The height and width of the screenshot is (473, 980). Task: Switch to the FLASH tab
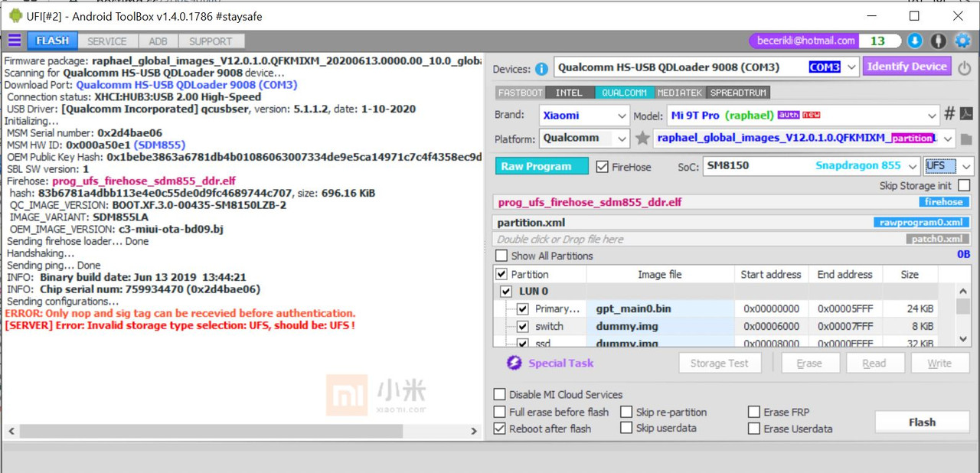[52, 41]
